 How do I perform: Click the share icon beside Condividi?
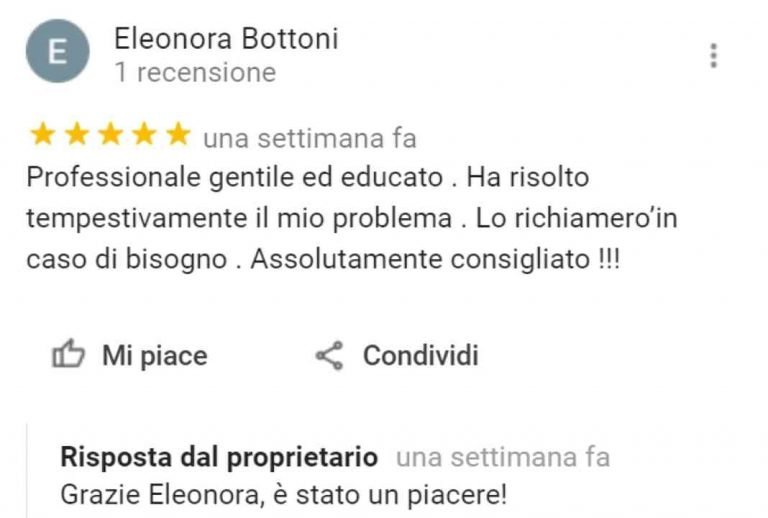pyautogui.click(x=329, y=355)
